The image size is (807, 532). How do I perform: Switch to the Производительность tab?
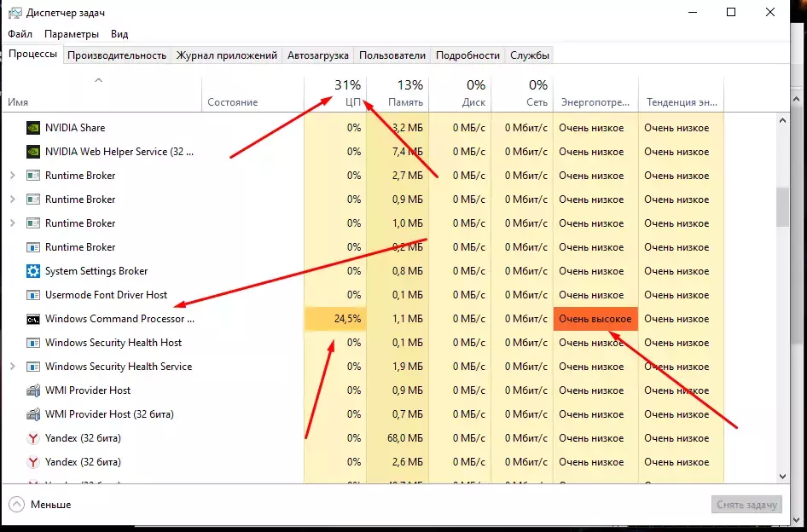click(x=117, y=55)
